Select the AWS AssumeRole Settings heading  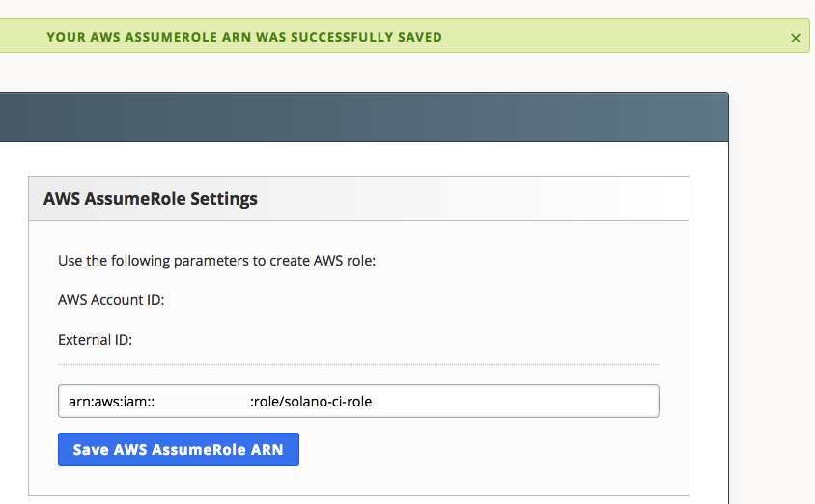point(151,199)
